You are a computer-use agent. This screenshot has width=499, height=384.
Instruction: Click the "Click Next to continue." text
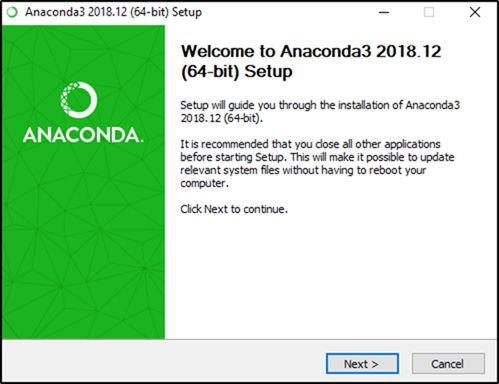234,209
